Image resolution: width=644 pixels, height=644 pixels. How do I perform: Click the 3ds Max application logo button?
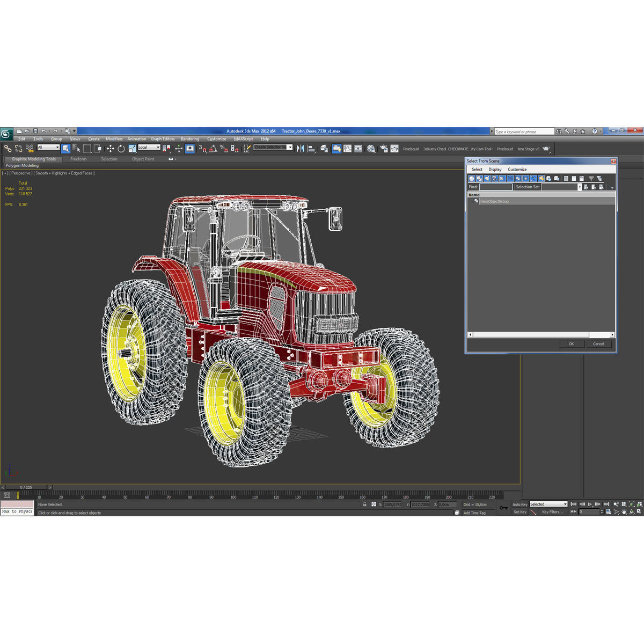(6, 135)
